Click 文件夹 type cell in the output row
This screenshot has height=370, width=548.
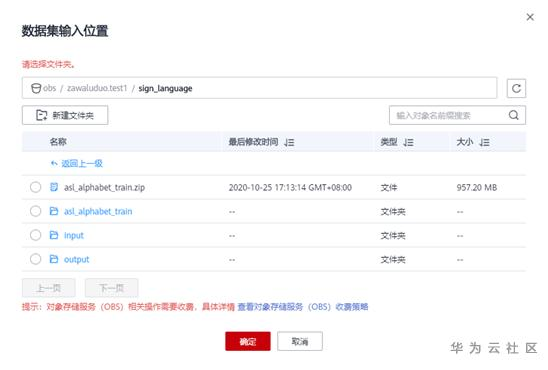(393, 259)
